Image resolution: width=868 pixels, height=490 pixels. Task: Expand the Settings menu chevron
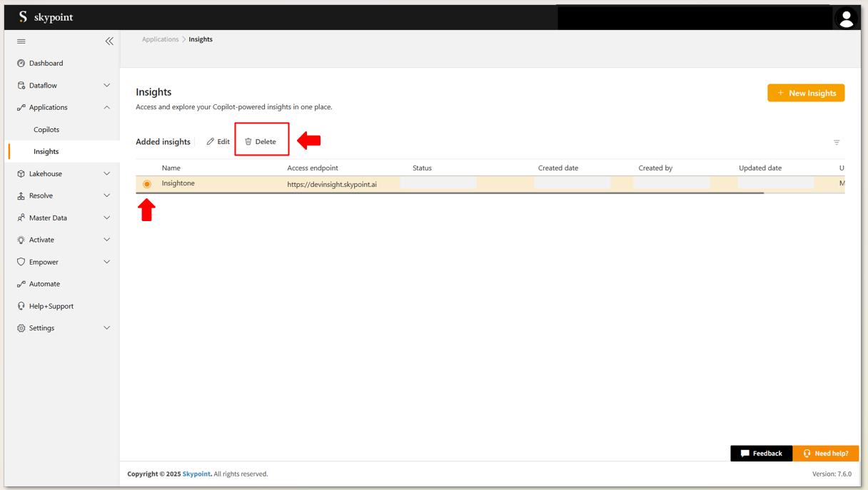click(x=107, y=328)
